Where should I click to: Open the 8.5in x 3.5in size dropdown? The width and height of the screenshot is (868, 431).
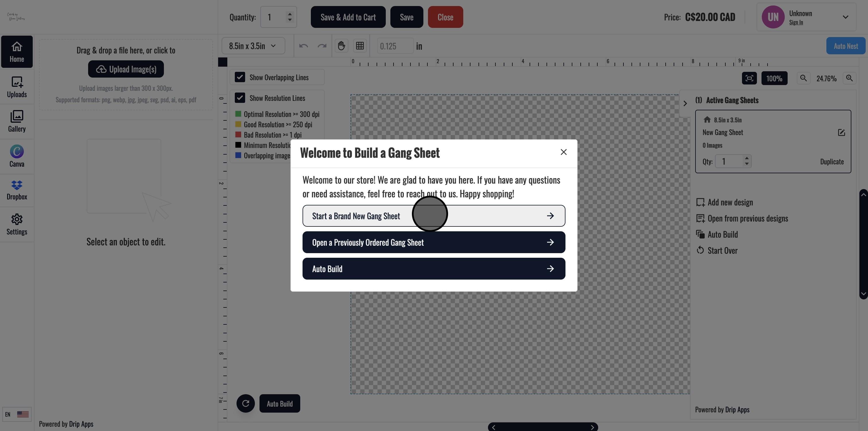point(253,46)
